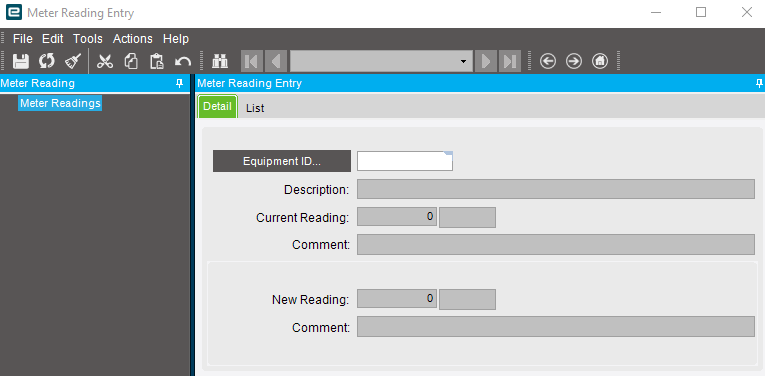This screenshot has height=376, width=765.
Task: Click the Back circled arrow icon
Action: click(548, 61)
